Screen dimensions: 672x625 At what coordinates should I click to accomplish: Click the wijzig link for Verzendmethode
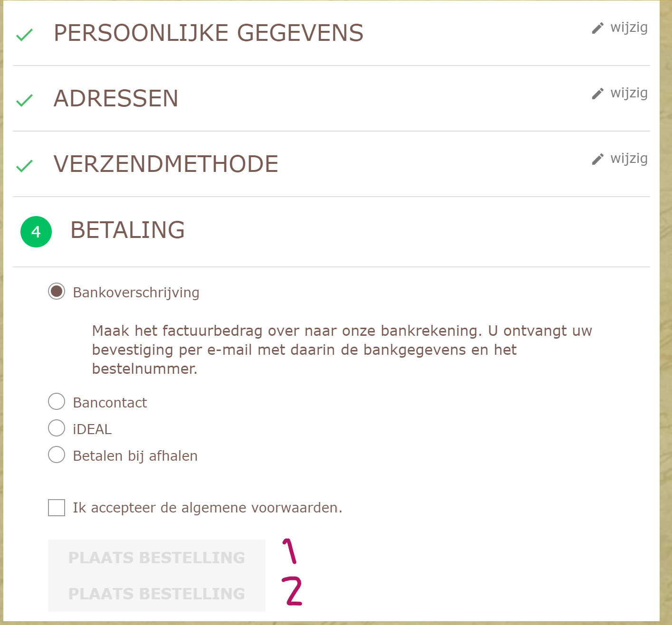[629, 159]
